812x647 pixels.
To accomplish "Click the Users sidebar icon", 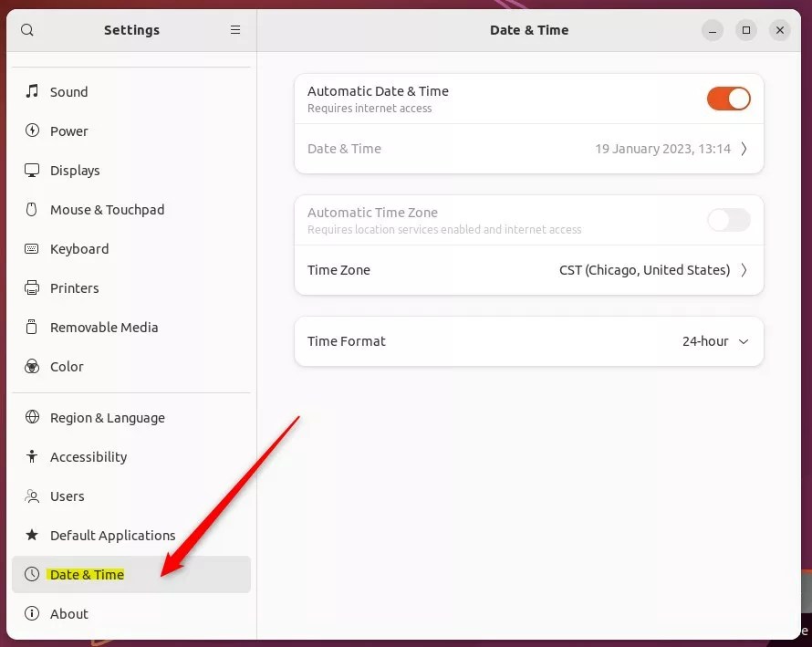I will pos(30,496).
